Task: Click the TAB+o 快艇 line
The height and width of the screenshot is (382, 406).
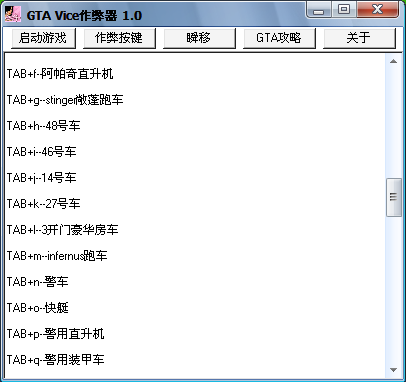Action: 38,308
